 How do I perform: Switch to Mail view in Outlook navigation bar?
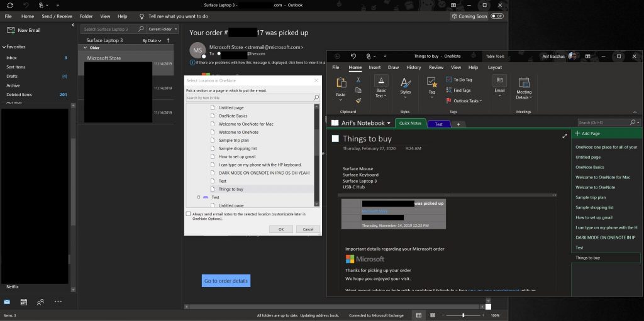tap(7, 302)
